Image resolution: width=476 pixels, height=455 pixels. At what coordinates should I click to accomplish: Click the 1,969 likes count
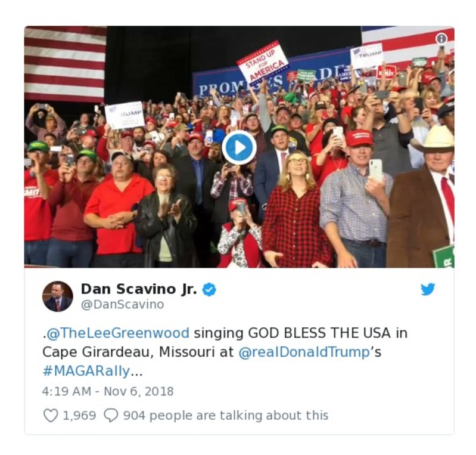pos(79,416)
